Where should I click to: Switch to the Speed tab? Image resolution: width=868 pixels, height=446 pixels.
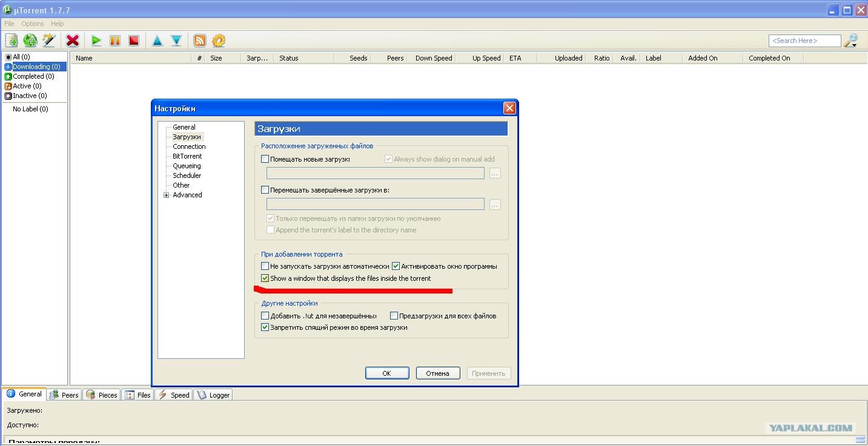[174, 395]
